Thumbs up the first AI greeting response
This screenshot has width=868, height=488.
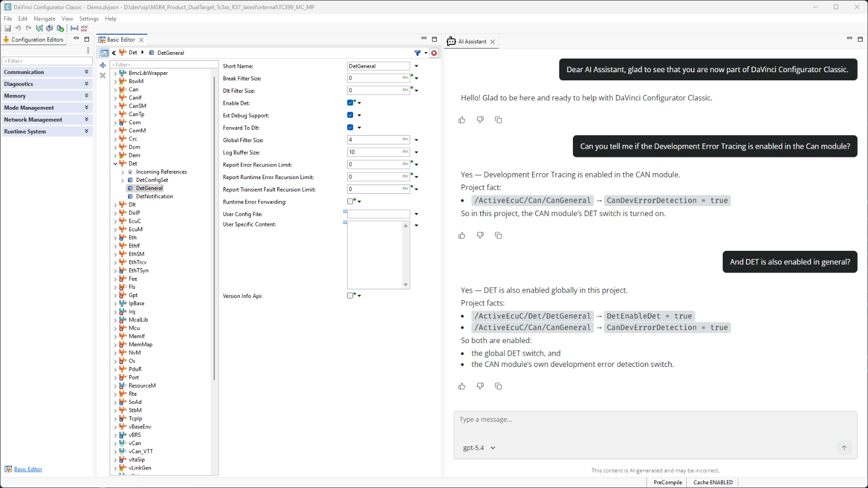462,120
